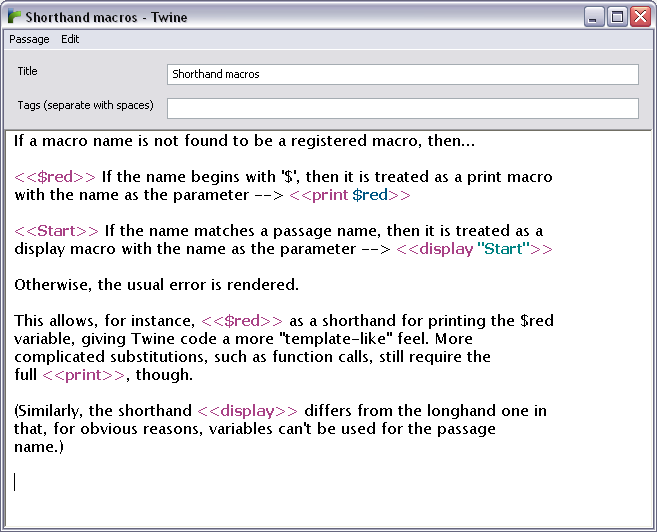The image size is (657, 532).
Task: Click the "Title" label text
Action: tap(28, 72)
